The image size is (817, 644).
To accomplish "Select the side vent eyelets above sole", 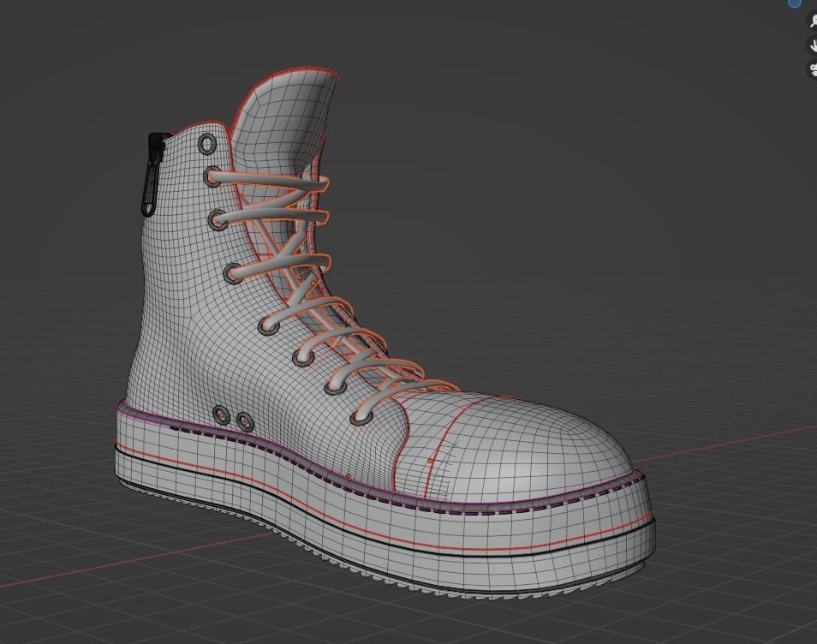I will point(233,419).
